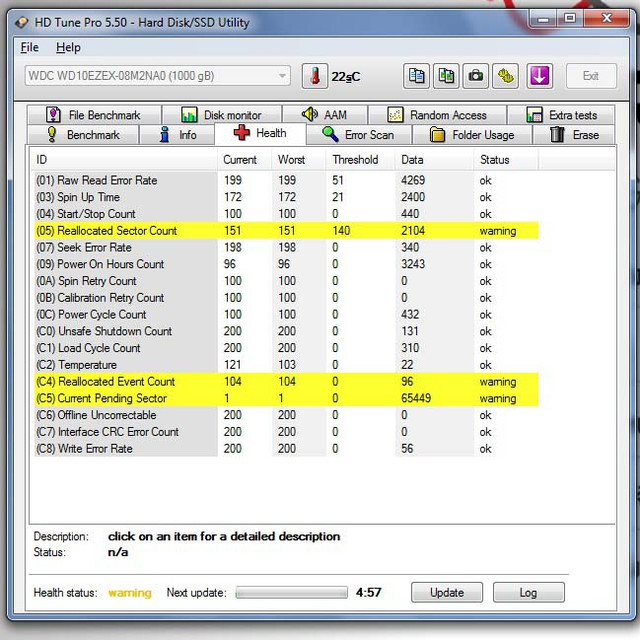Click the ID column header
The height and width of the screenshot is (640, 640).
(125, 160)
